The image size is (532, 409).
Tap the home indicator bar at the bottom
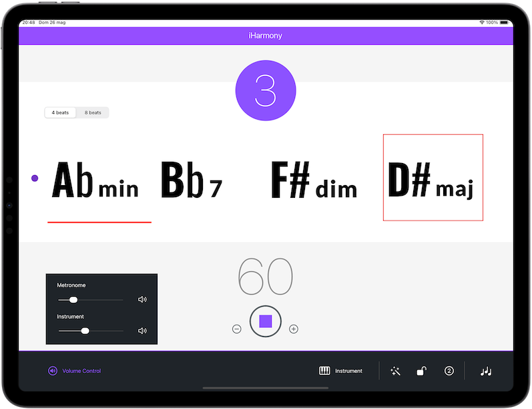click(266, 388)
